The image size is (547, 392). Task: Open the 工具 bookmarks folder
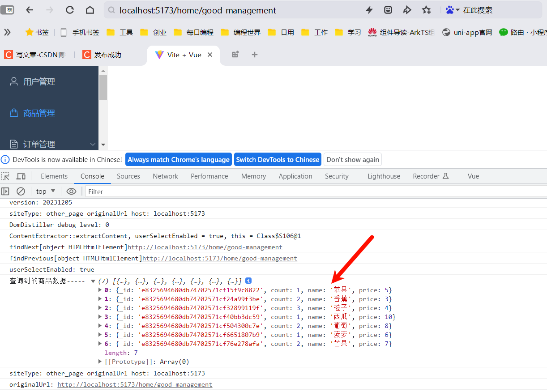[120, 32]
